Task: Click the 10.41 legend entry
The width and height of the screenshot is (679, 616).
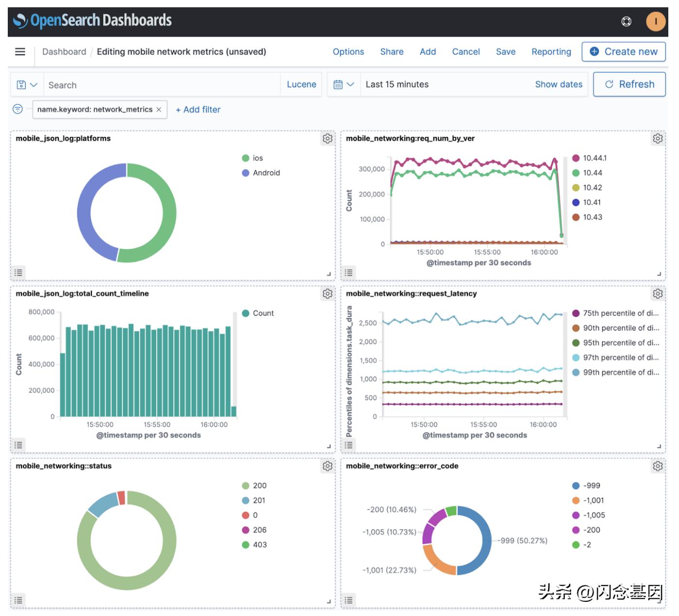Action: tap(587, 203)
